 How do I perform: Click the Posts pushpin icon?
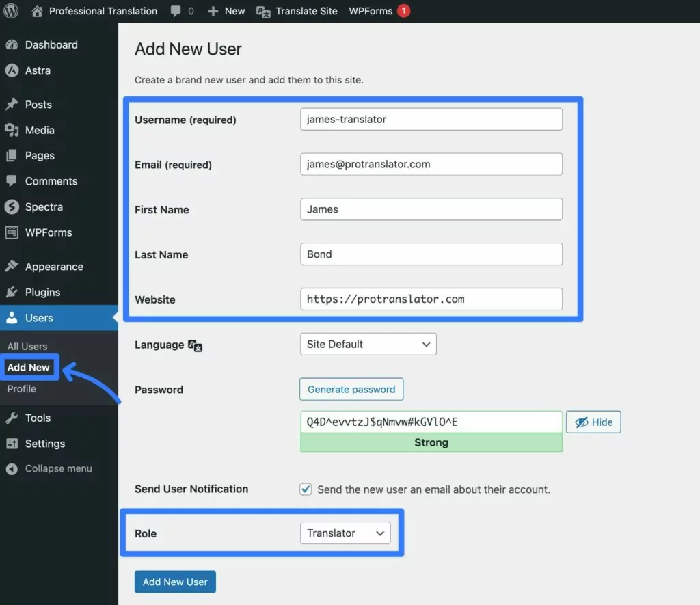pos(12,104)
